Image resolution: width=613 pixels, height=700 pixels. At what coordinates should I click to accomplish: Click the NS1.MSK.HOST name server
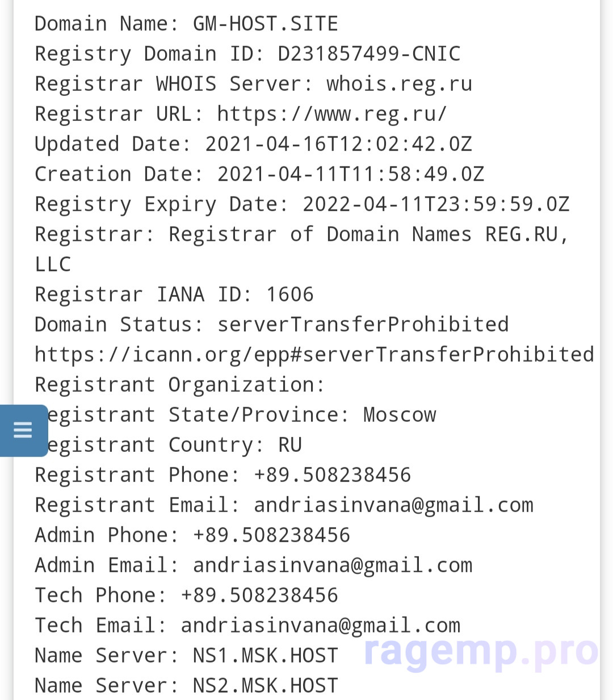click(265, 656)
